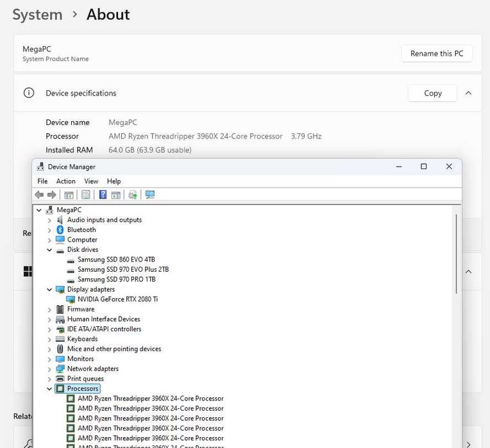Image resolution: width=490 pixels, height=448 pixels.
Task: Collapse the Display adapters category
Action: click(x=49, y=290)
